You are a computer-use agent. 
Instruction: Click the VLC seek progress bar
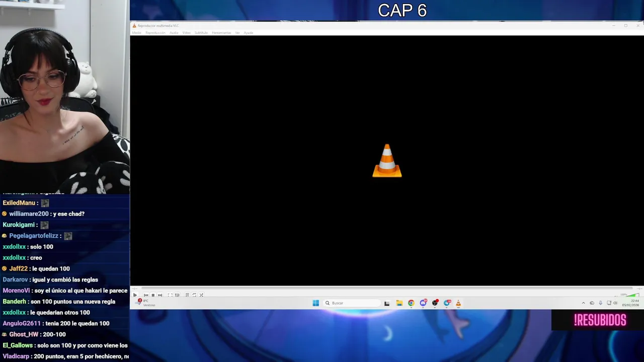point(386,289)
